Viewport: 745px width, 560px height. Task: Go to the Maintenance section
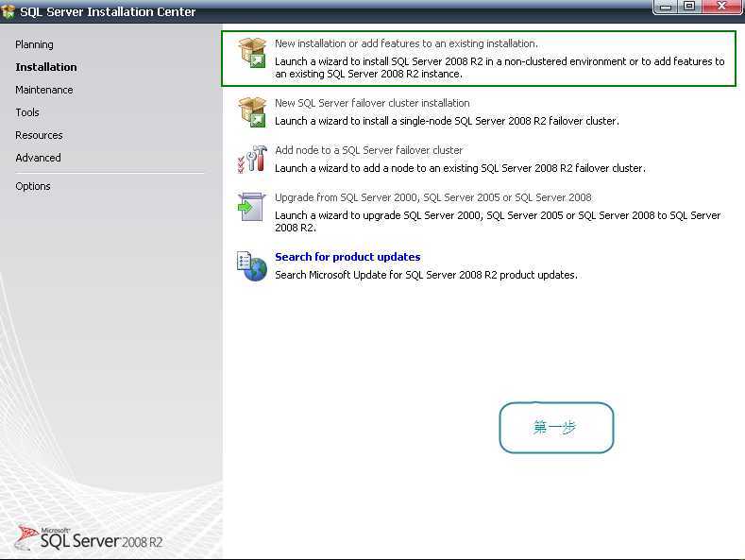point(44,90)
